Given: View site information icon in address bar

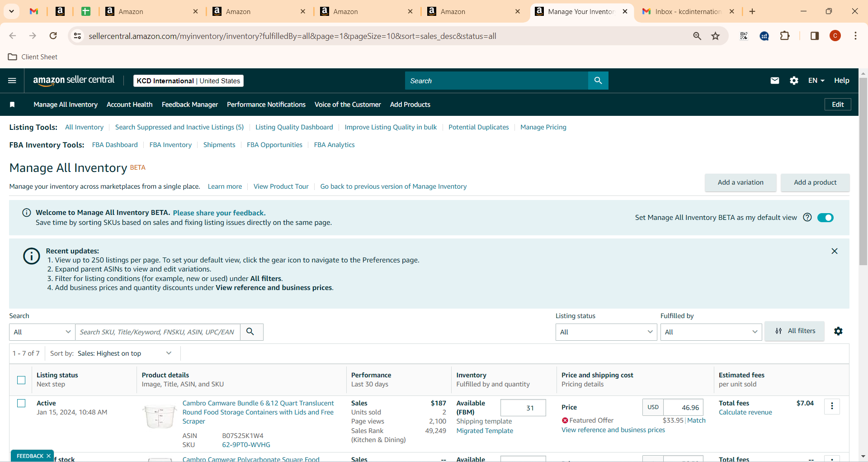Looking at the screenshot, I should pos(78,36).
